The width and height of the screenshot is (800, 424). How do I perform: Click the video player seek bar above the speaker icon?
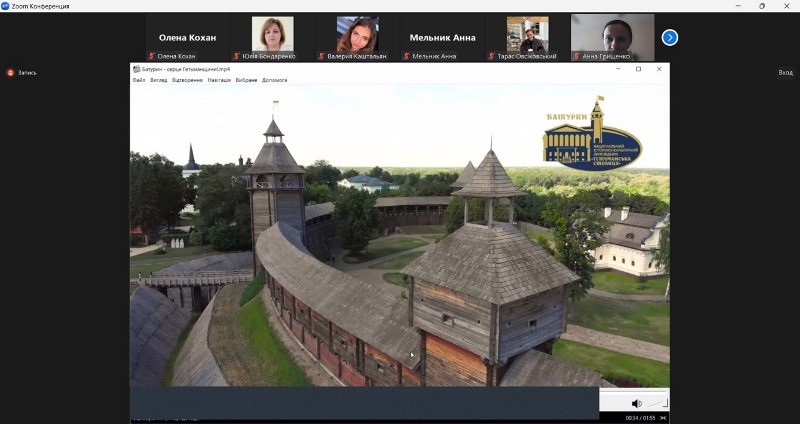[634, 392]
